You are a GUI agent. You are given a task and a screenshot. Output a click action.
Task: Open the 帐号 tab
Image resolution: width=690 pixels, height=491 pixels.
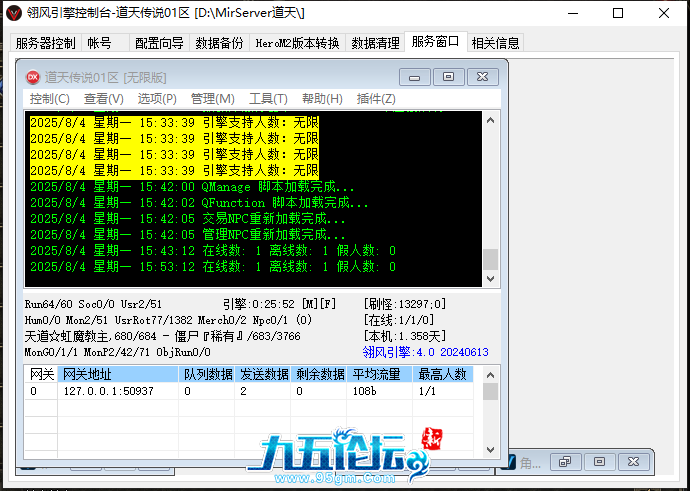[x=105, y=43]
